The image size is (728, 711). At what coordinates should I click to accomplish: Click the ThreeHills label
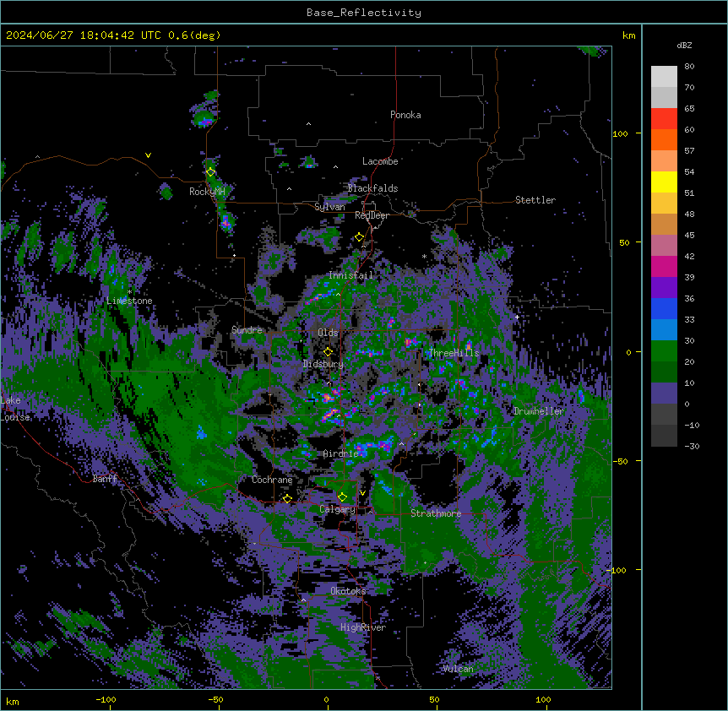tap(454, 353)
